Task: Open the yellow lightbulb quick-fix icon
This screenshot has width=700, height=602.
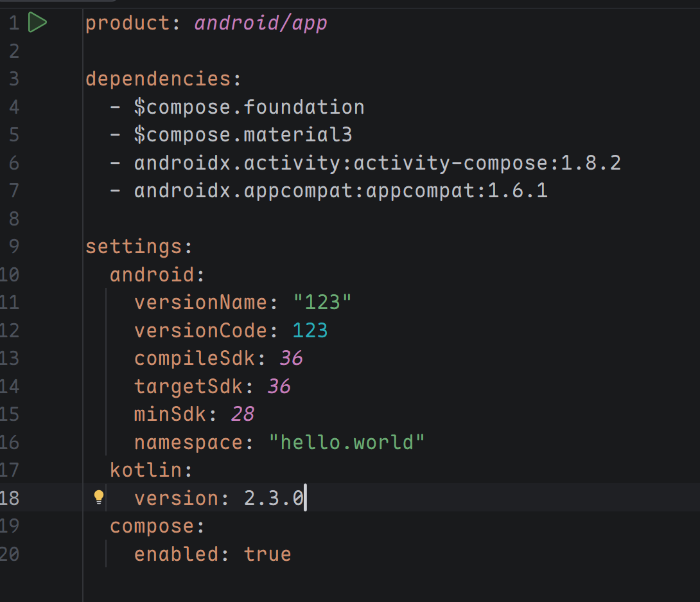Action: [99, 497]
